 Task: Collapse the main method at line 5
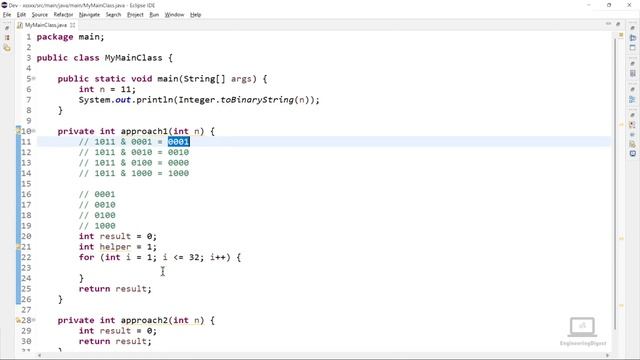pos(34,78)
